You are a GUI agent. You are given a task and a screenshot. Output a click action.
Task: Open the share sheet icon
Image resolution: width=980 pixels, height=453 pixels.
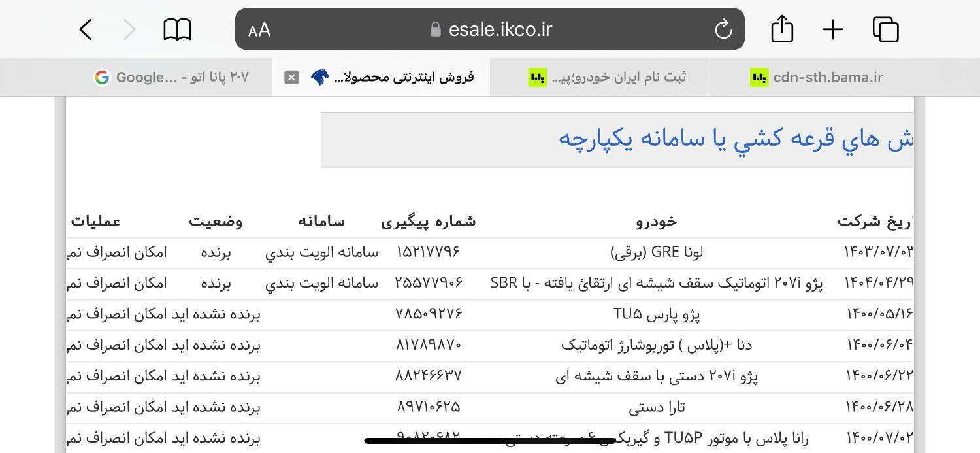click(782, 29)
